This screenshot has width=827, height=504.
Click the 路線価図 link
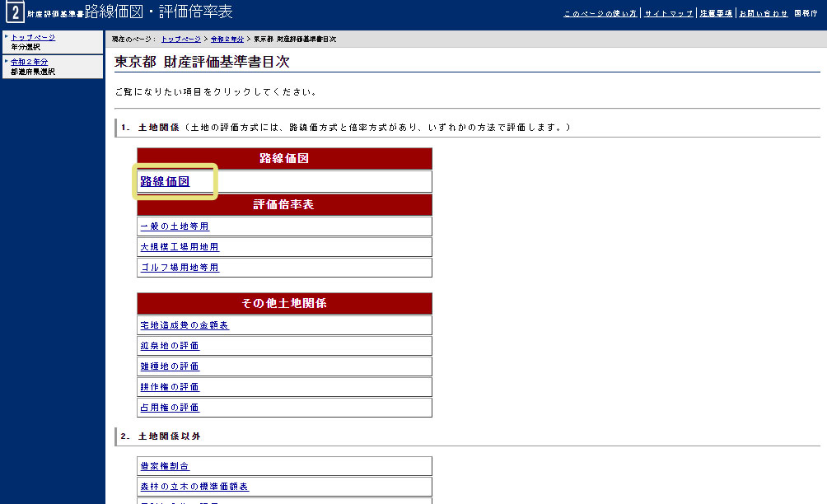click(165, 181)
